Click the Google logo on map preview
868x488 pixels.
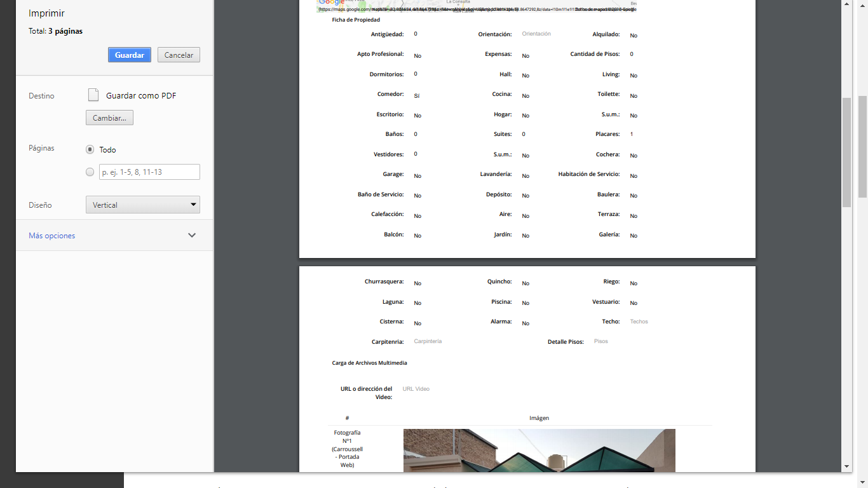point(332,3)
